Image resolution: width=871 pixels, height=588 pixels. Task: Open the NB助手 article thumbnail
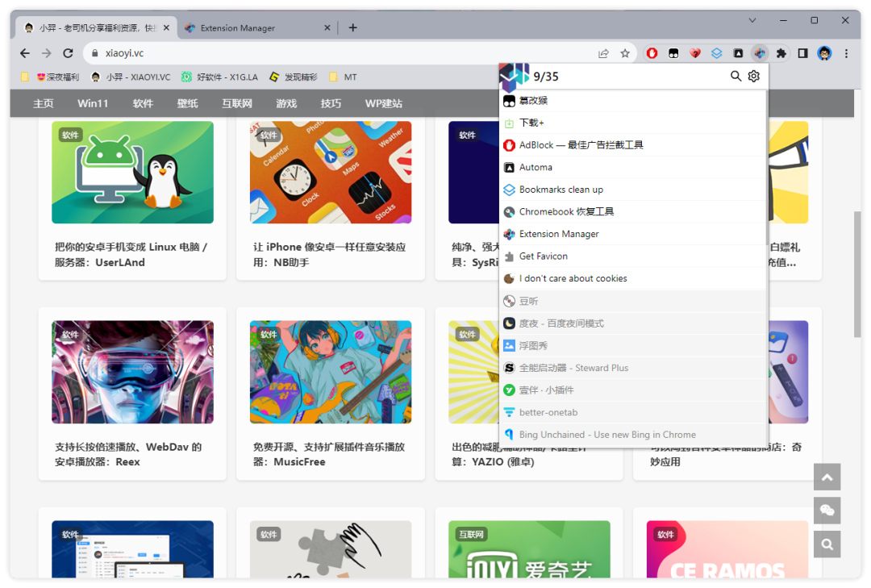pos(331,173)
